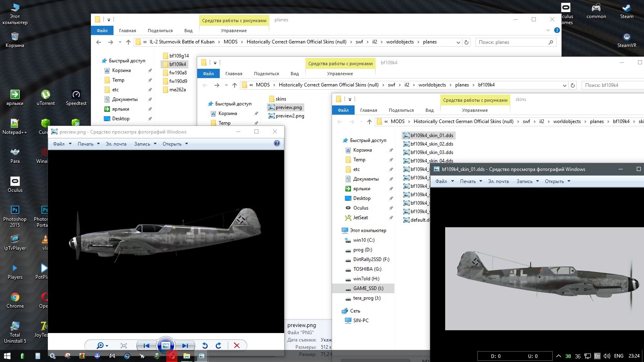Screen dimensions: 644x362
Task: Click the volume speaker icon in tray
Action: tap(607, 356)
